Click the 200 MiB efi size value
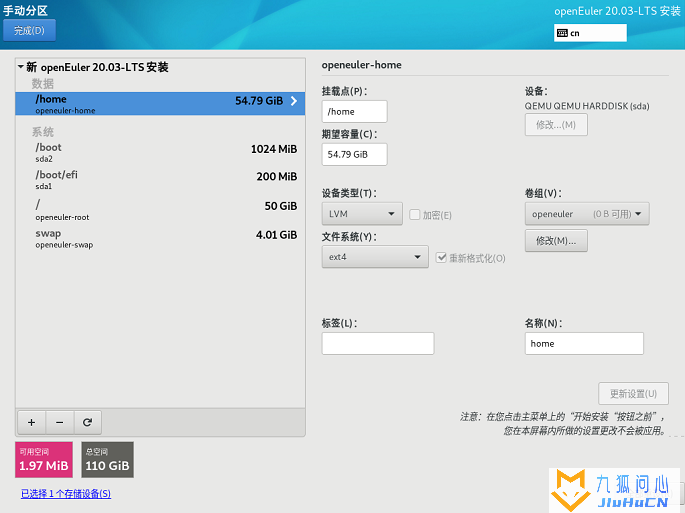This screenshot has width=685, height=513. click(x=277, y=176)
